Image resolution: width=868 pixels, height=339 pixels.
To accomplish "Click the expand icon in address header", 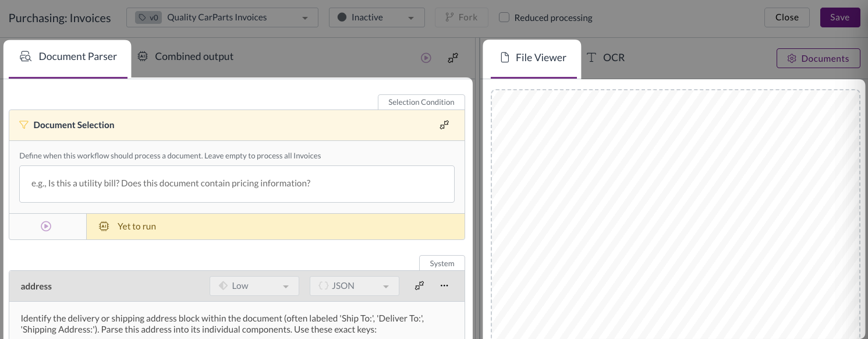I will (419, 285).
